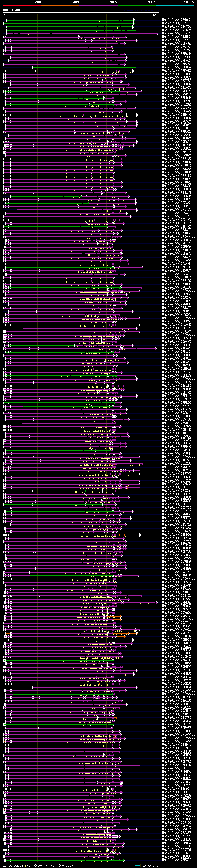This screenshot has width=197, height=868.
Task: Select the UniRef100_Q6Z232 label
Action: [177, 135]
